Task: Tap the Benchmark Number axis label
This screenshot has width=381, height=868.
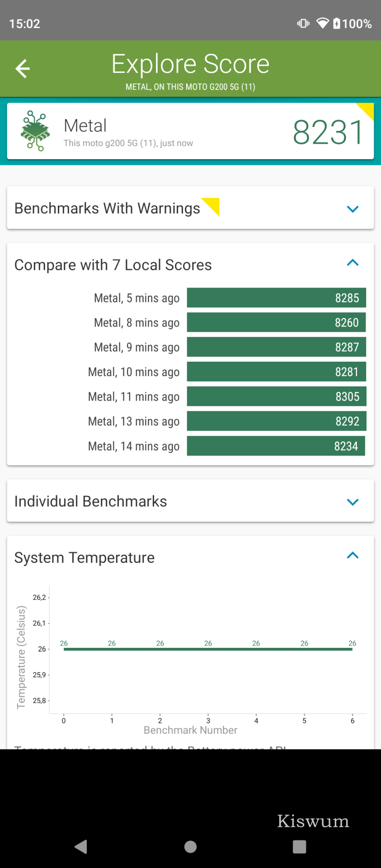Action: [x=190, y=730]
